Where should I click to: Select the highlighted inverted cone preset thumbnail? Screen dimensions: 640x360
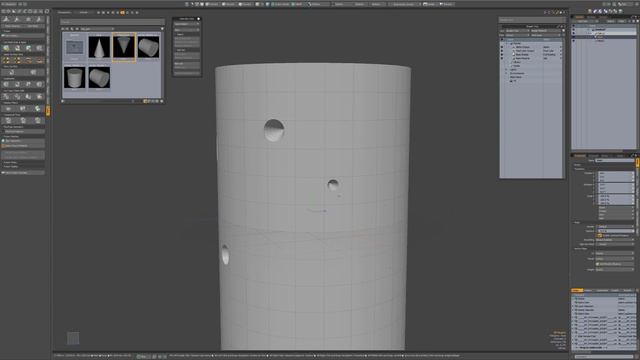[124, 47]
